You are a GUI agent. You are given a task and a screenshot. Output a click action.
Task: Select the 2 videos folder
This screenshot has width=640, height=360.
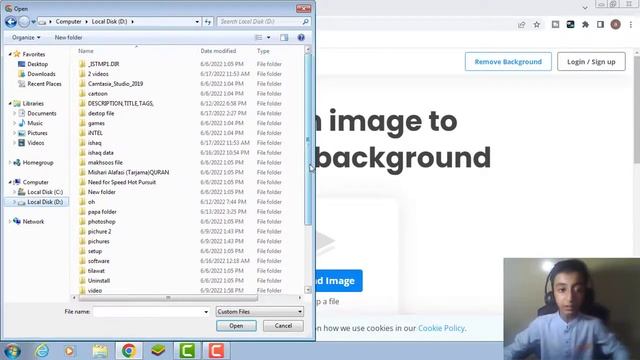click(98, 74)
